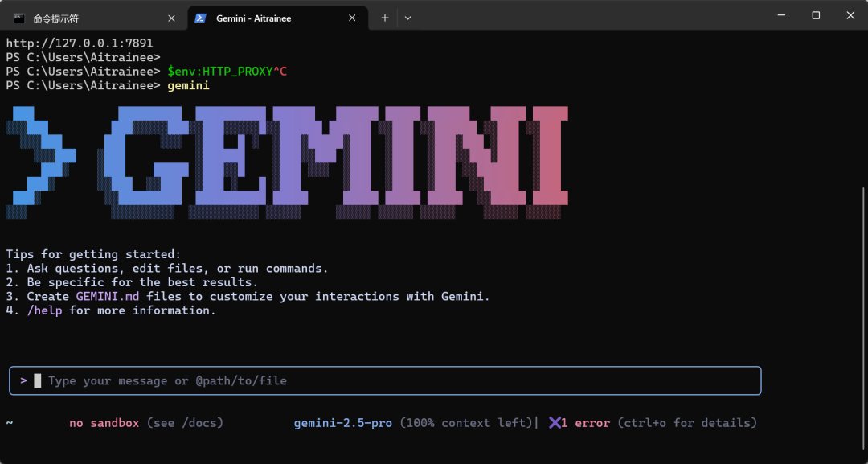Click the GEMINI ASCII art banner
This screenshot has width=868, height=464.
coord(287,162)
